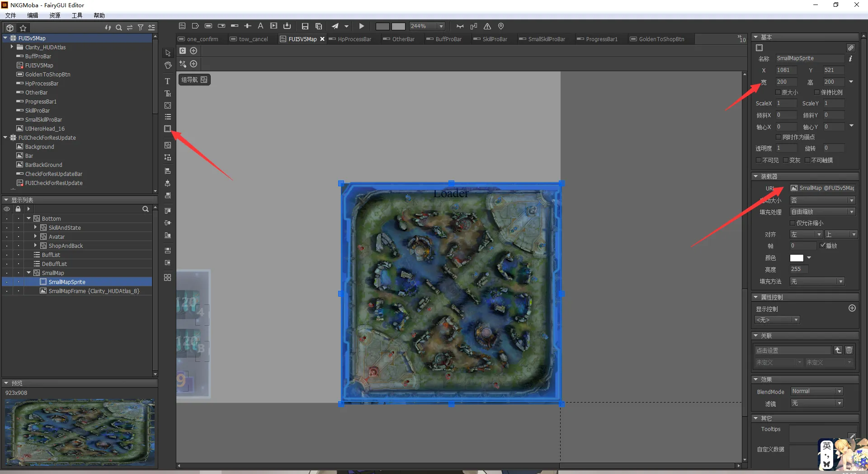Viewport: 868px width, 474px height.
Task: Click the save all icon
Action: coord(319,26)
